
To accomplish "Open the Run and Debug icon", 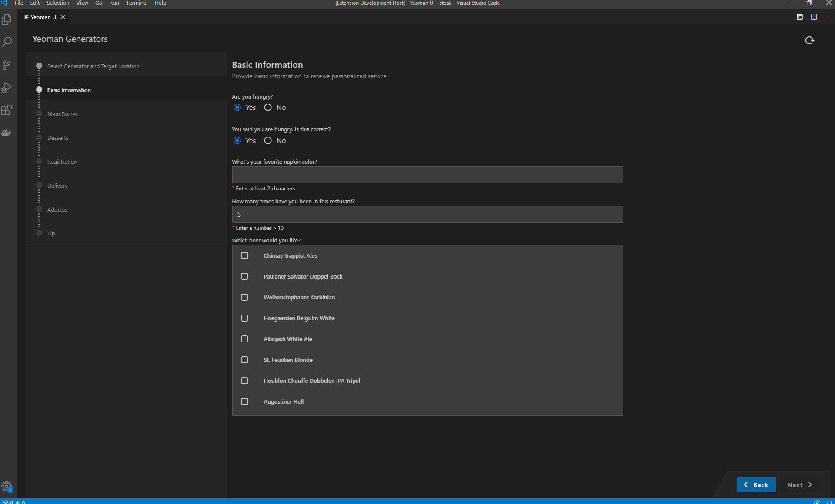I will 7,87.
